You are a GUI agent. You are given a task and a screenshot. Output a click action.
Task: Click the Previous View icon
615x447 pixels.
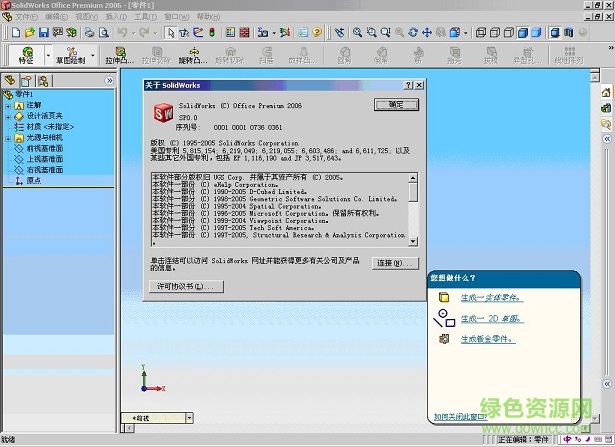point(339,33)
